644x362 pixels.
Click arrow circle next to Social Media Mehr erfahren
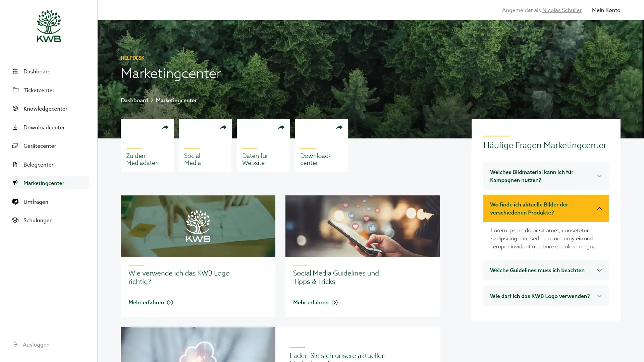pyautogui.click(x=334, y=303)
